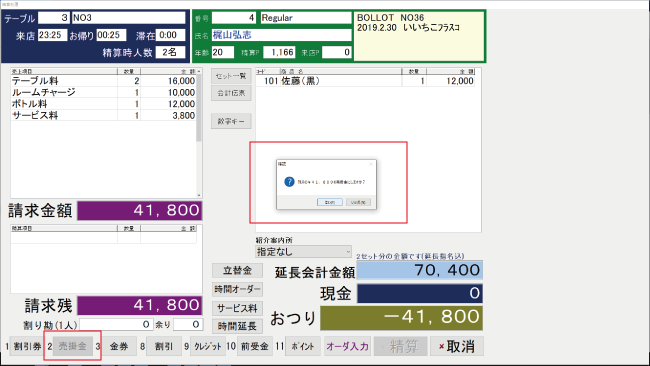
Task: Click the 余り field showing 0
Action: (x=188, y=324)
